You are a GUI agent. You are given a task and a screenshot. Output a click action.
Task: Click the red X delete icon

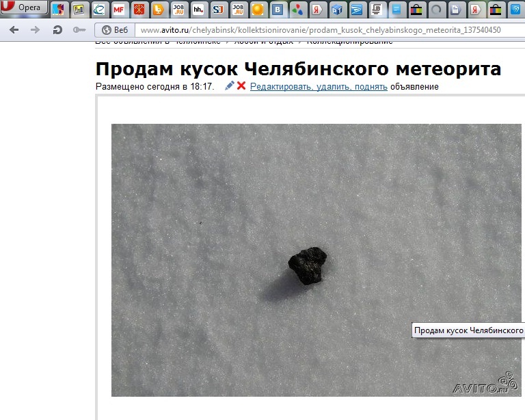coord(241,86)
